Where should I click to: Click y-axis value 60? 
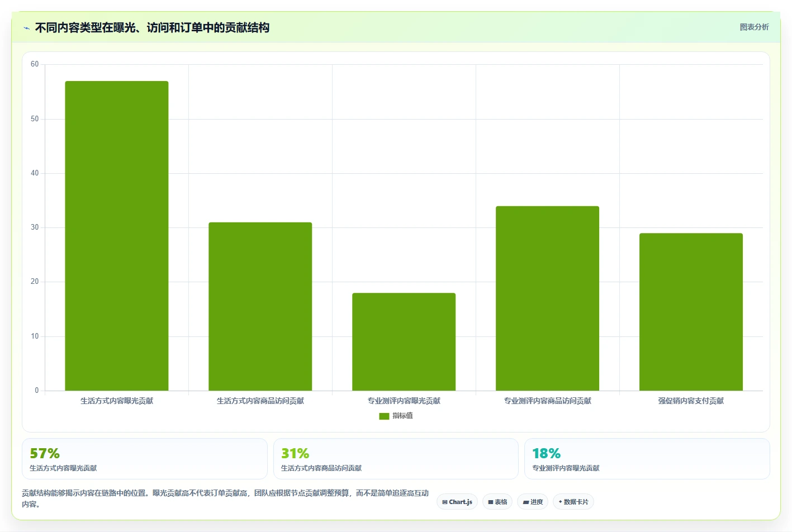point(35,64)
